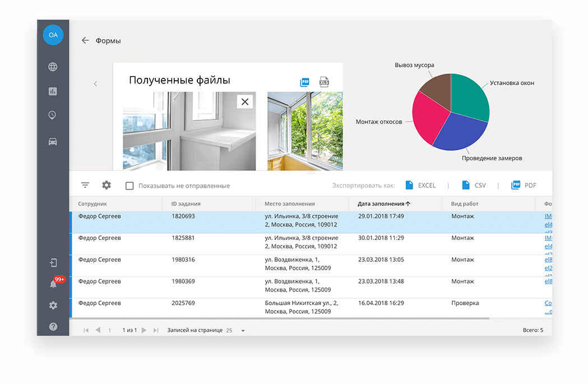The width and height of the screenshot is (588, 384).
Task: Click date cell 30.01.2018 11:29
Action: click(381, 238)
